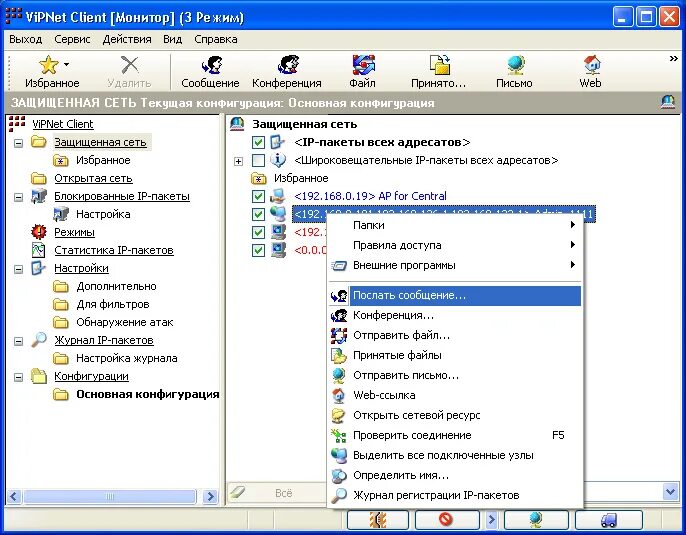The width and height of the screenshot is (686, 535).
Task: Open the Действия menu
Action: [x=127, y=39]
